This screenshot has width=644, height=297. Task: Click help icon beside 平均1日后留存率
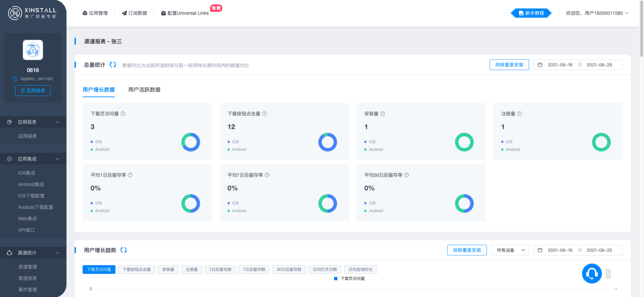click(x=130, y=175)
